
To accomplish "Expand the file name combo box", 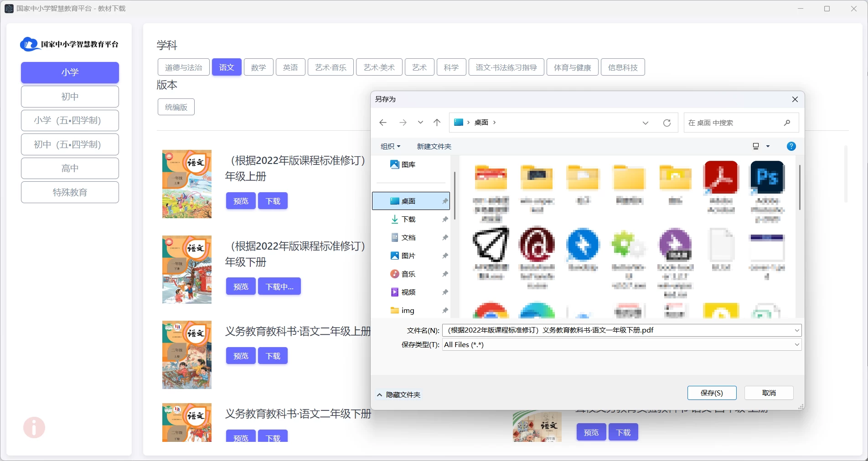I will pos(797,330).
